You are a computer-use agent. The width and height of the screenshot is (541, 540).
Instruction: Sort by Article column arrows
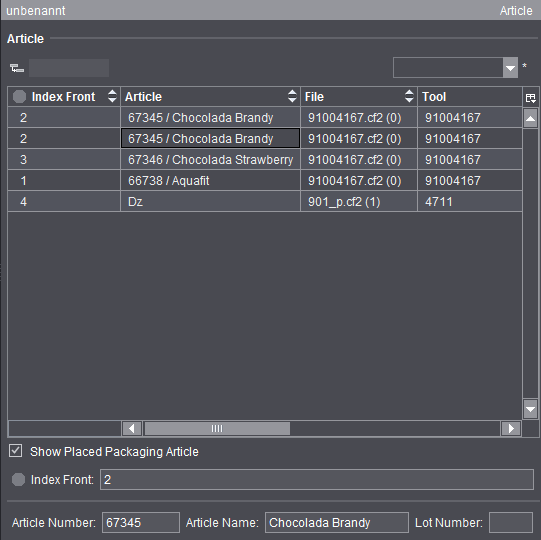click(292, 96)
